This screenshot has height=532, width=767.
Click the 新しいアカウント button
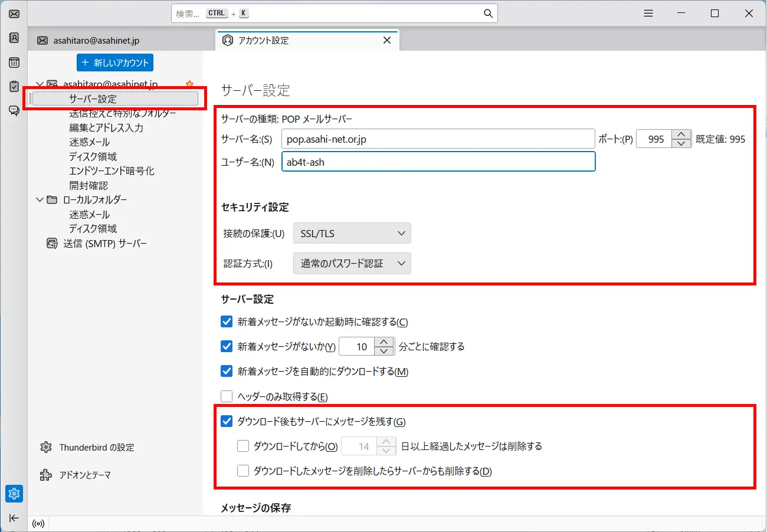[114, 62]
